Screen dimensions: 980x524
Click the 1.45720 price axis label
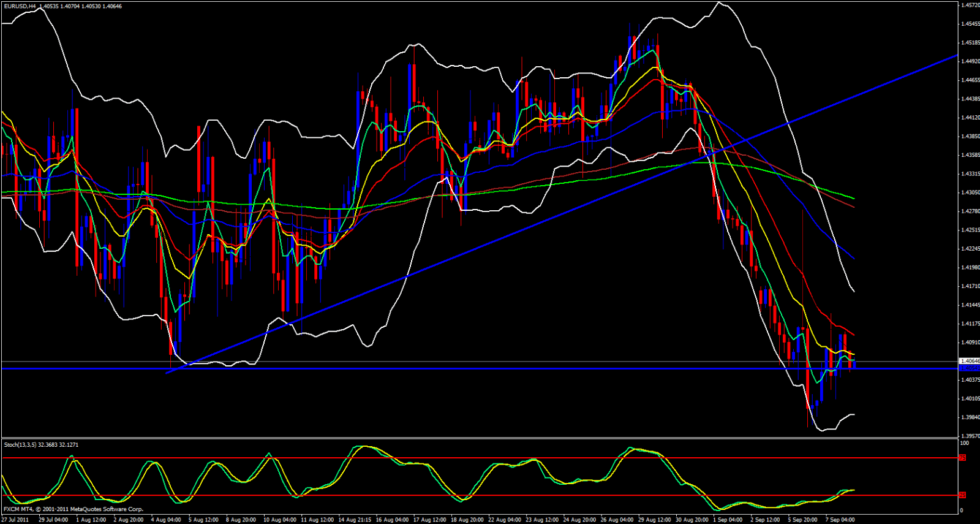(x=971, y=6)
